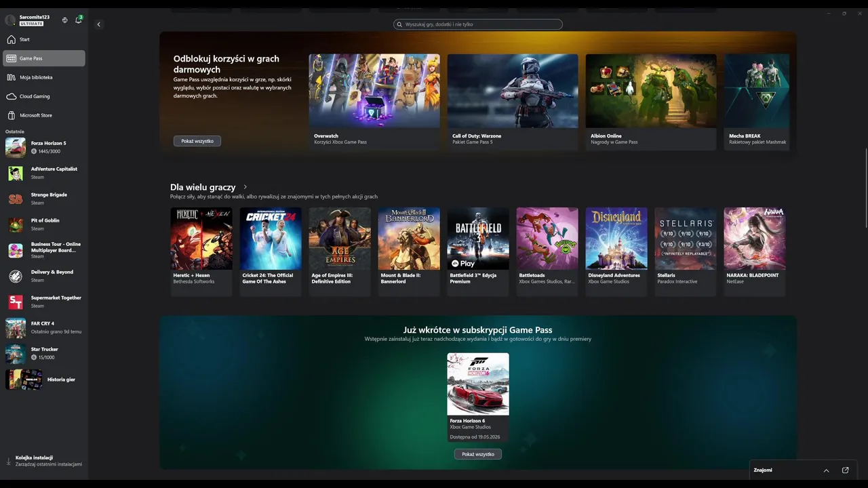Click the vertical scrollbar thumb
Image resolution: width=868 pixels, height=488 pixels.
tap(866, 186)
